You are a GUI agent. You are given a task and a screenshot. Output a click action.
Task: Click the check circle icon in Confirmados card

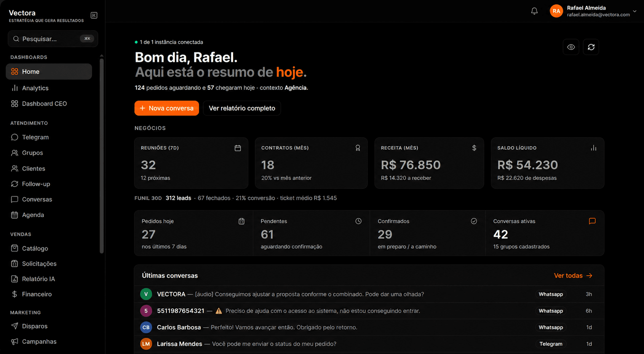[x=474, y=221]
